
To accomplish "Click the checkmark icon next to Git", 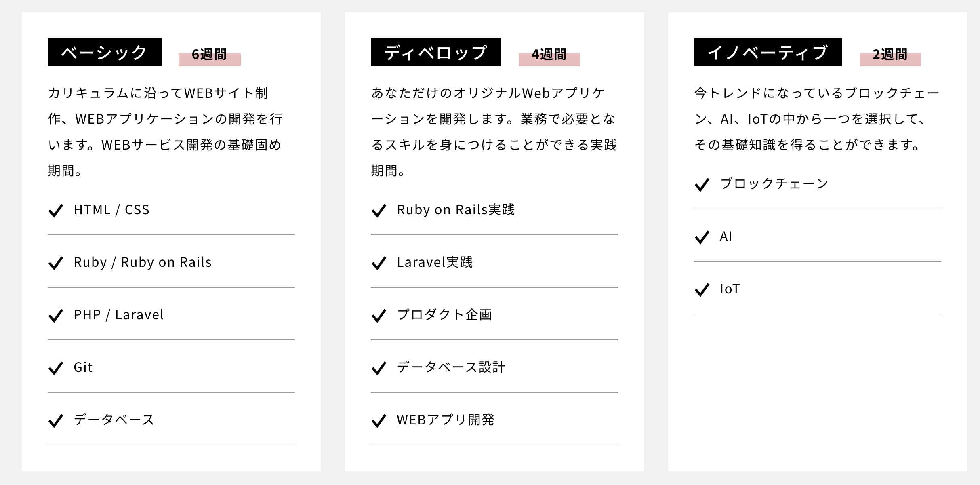I will (56, 368).
